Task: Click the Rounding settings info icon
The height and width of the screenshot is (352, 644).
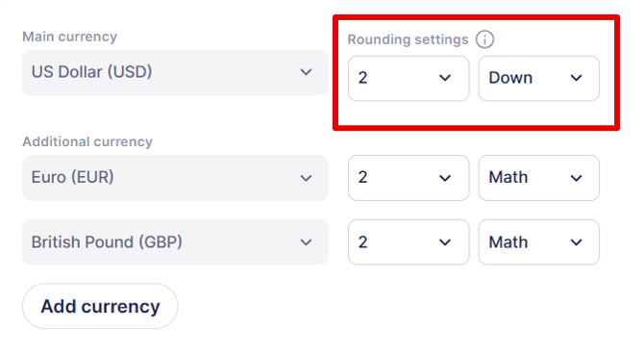Action: [x=484, y=39]
